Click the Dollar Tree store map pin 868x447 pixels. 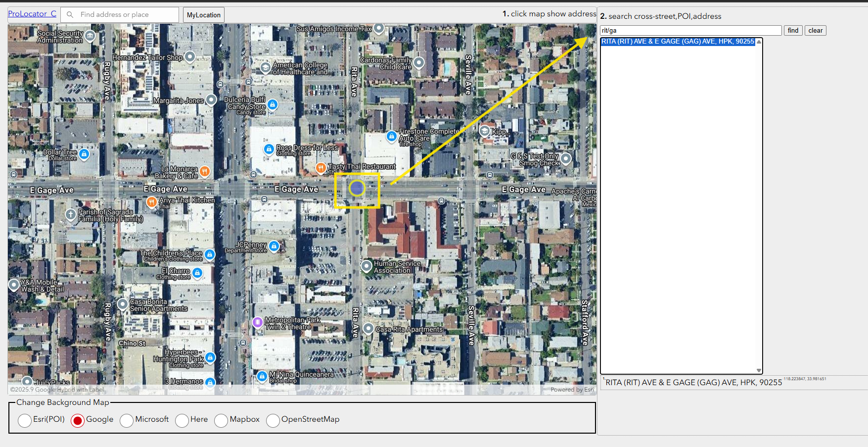(84, 154)
